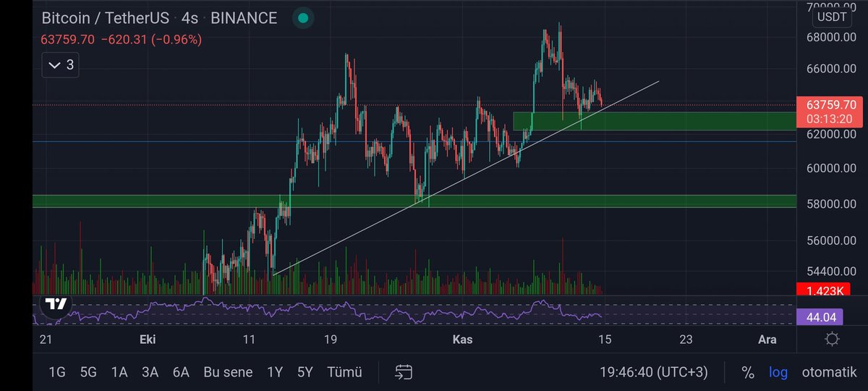Click the 58000.00 price axis label

click(x=833, y=204)
